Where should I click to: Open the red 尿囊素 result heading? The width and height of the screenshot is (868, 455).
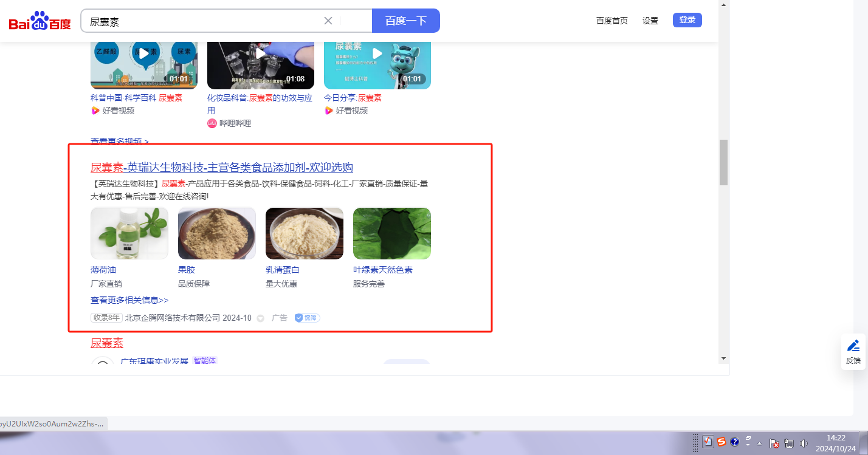[x=107, y=343]
